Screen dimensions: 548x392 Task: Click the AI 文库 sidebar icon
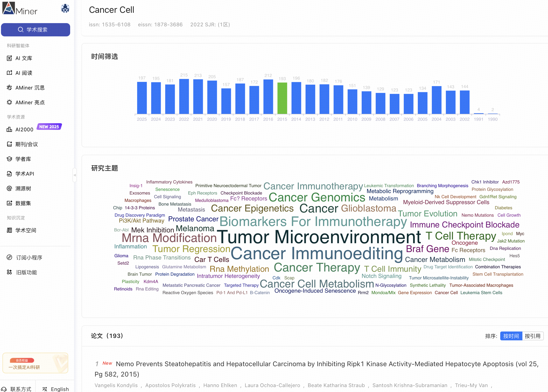coord(9,58)
